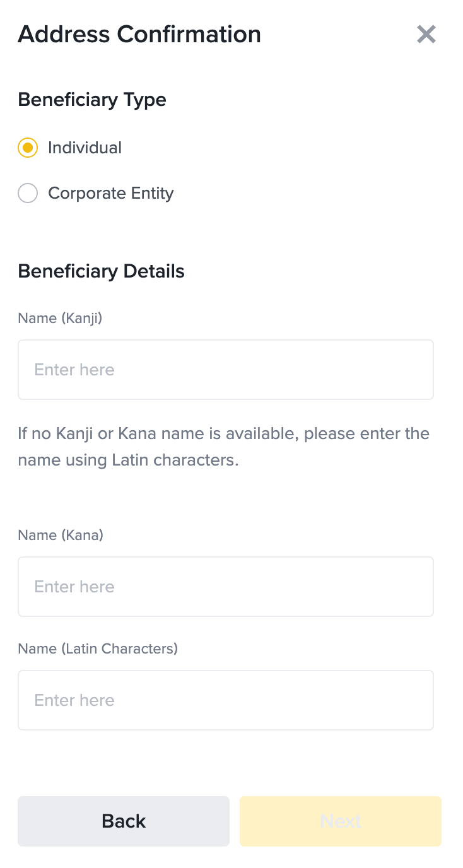The width and height of the screenshot is (463, 868).
Task: Click "Enter here" placeholder under Latin Characters
Action: coord(74,700)
